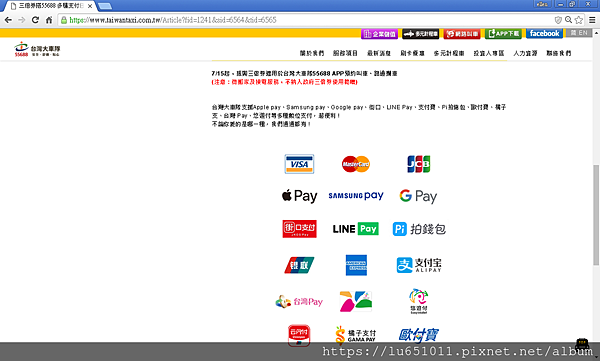Image resolution: width=600 pixels, height=361 pixels.
Task: Click the black 多元計程車 top button
Action: tap(421, 34)
